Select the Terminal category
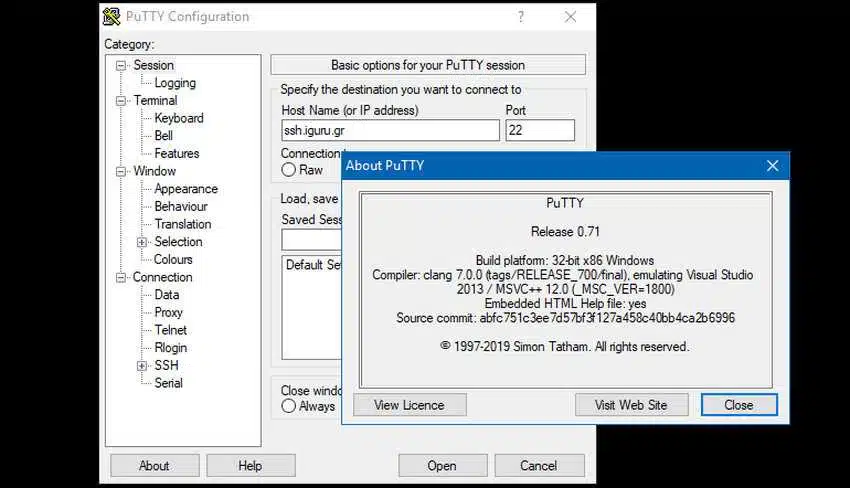Image resolution: width=850 pixels, height=488 pixels. tap(155, 100)
